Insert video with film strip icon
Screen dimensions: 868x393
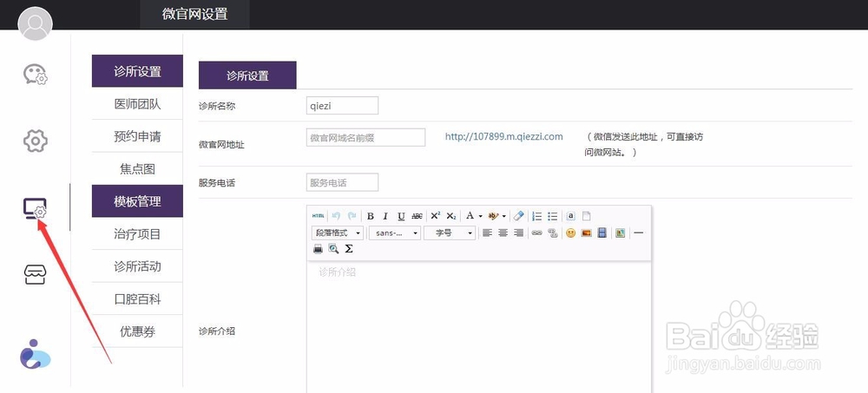(x=602, y=233)
